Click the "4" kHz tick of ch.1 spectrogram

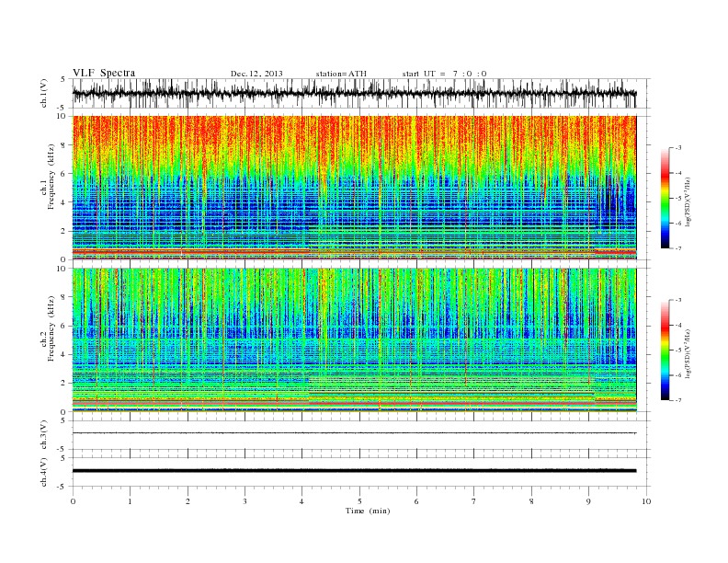[63, 202]
